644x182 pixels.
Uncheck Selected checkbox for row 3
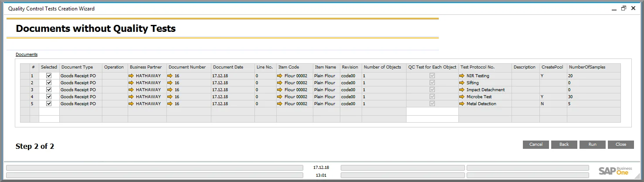click(x=49, y=89)
